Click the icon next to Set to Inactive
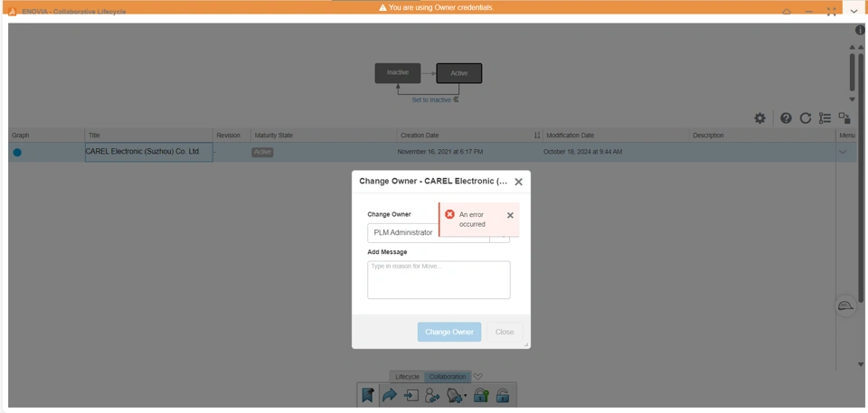 [x=456, y=99]
